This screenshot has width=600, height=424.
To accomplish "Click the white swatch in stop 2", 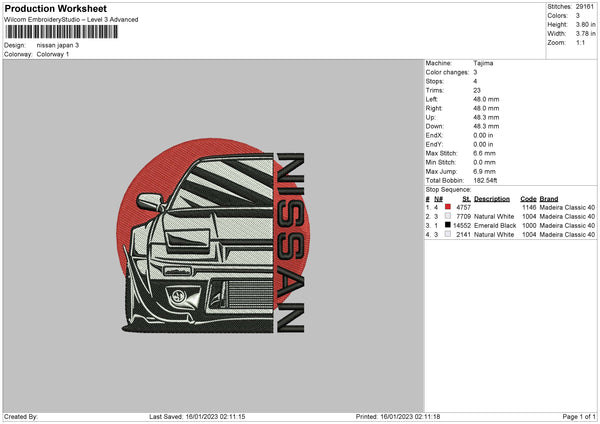I will [447, 216].
